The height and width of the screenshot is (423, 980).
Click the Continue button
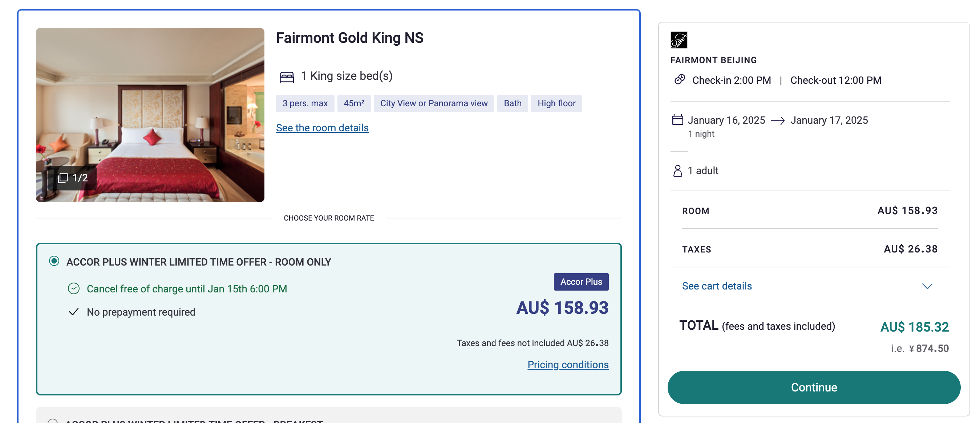814,387
